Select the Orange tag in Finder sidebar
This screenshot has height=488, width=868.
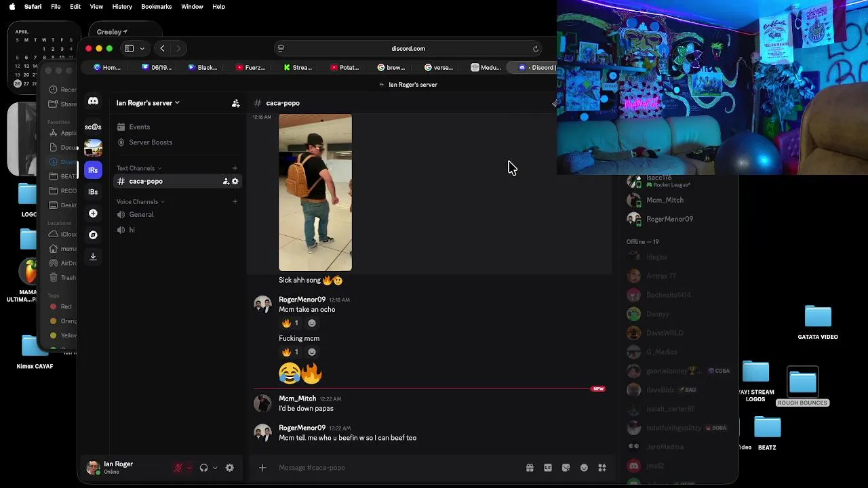[64, 321]
